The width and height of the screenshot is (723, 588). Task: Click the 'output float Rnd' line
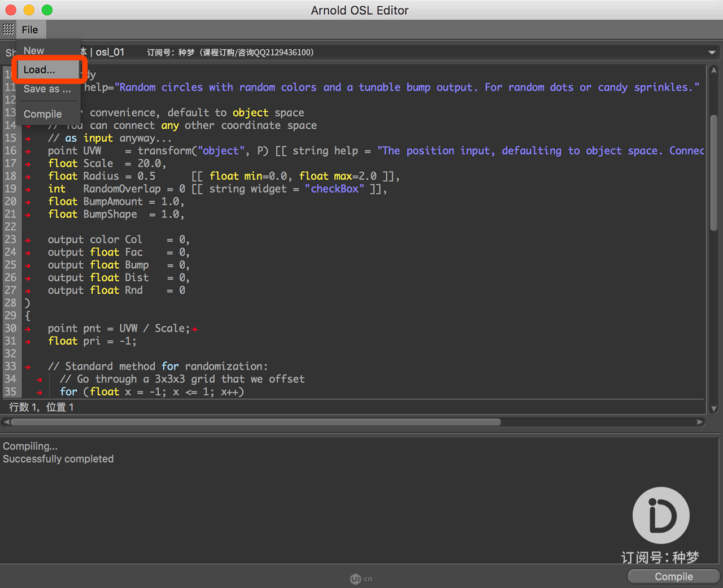click(x=116, y=290)
